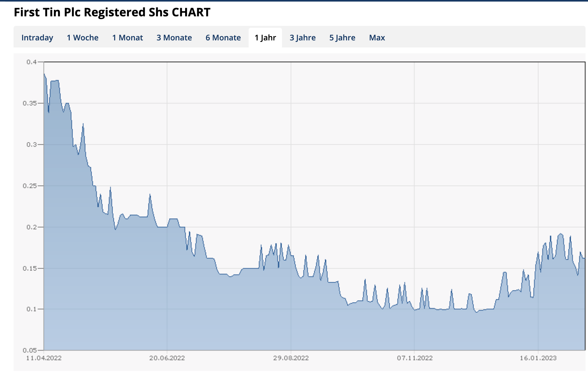The height and width of the screenshot is (375, 588).
Task: Choose the 3 Monate range
Action: click(174, 38)
